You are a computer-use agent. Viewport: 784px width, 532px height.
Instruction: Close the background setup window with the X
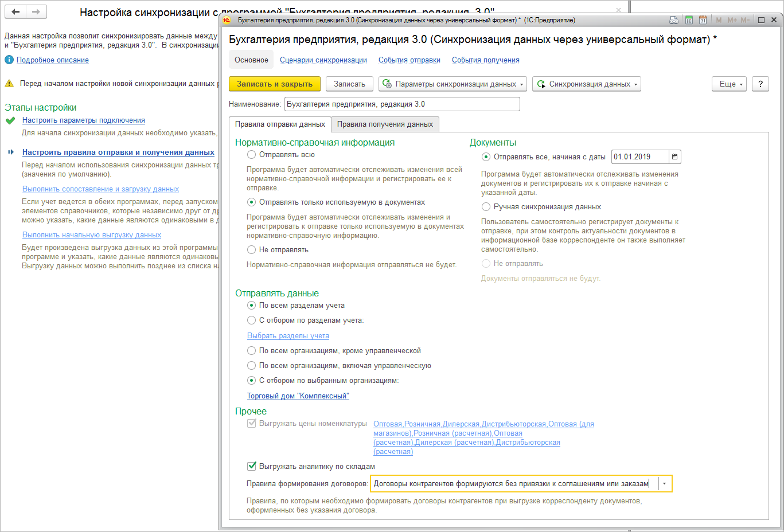point(618,10)
